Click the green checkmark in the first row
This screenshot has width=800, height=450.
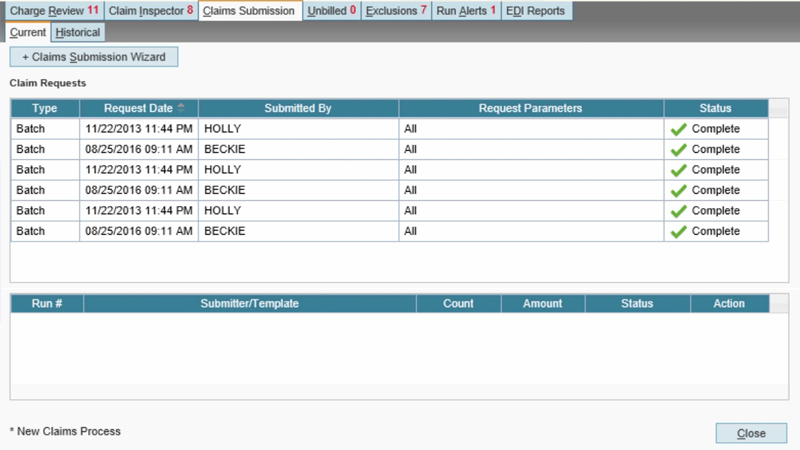[679, 129]
